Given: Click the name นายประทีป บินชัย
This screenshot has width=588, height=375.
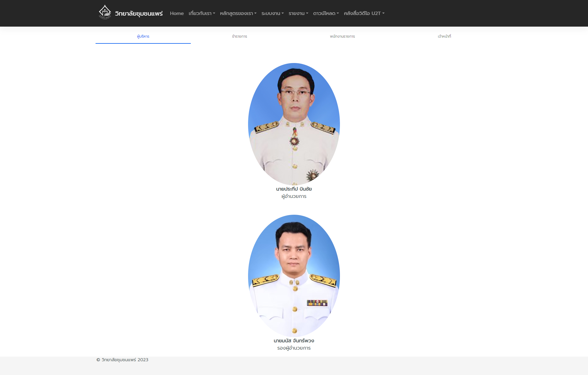Looking at the screenshot, I should [294, 189].
